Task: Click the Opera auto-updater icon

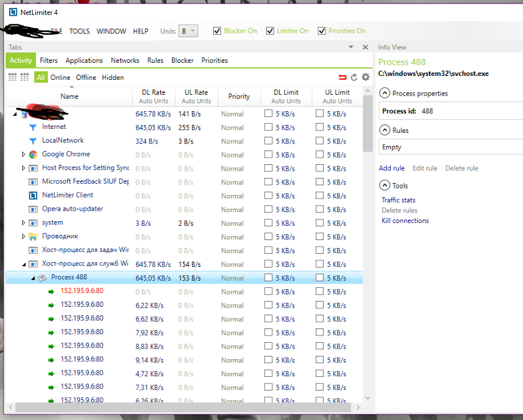Action: 33,209
